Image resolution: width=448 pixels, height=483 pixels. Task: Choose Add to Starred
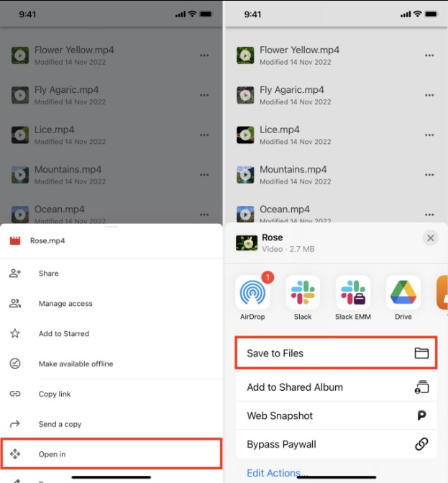(x=111, y=333)
